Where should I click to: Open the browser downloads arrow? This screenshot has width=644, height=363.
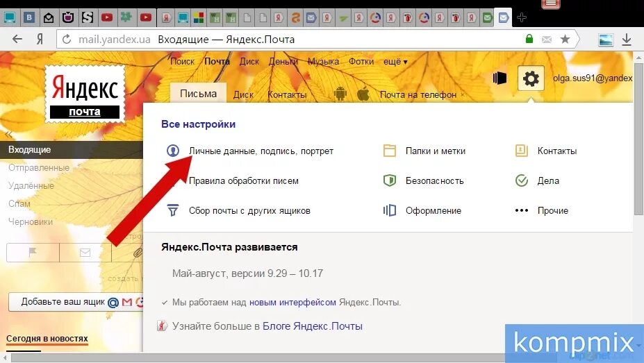627,40
